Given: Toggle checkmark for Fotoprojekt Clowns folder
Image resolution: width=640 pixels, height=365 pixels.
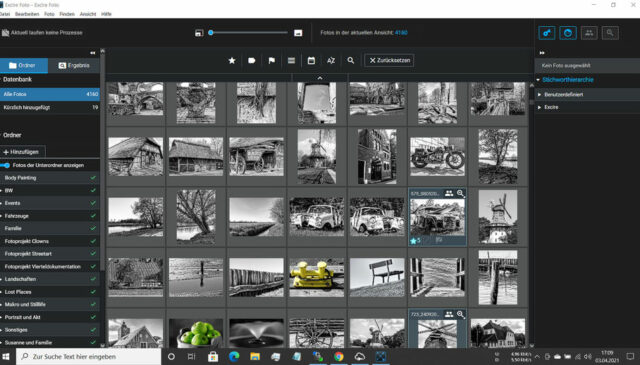Looking at the screenshot, I should [x=93, y=241].
